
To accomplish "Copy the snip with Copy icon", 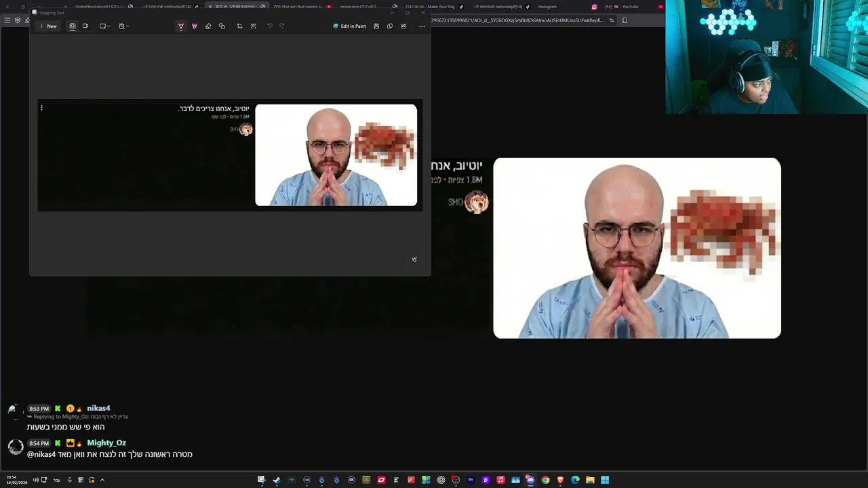I will coord(390,26).
